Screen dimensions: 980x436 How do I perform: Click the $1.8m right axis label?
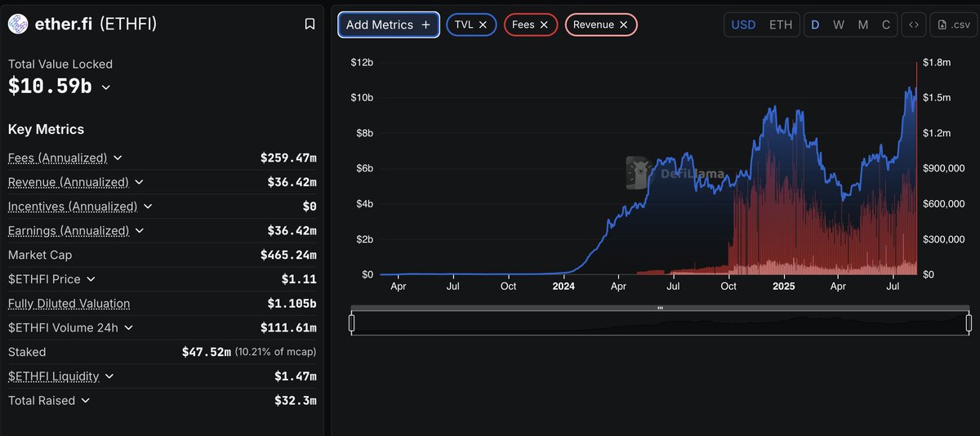[938, 63]
